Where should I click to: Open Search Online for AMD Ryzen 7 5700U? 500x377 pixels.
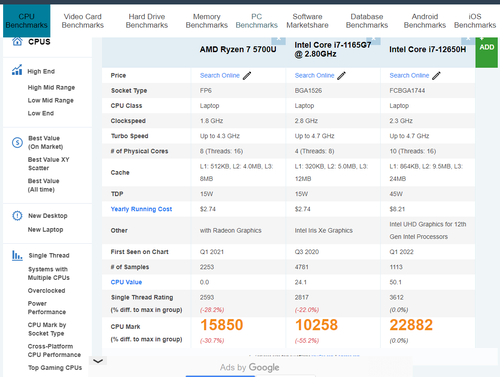point(220,76)
